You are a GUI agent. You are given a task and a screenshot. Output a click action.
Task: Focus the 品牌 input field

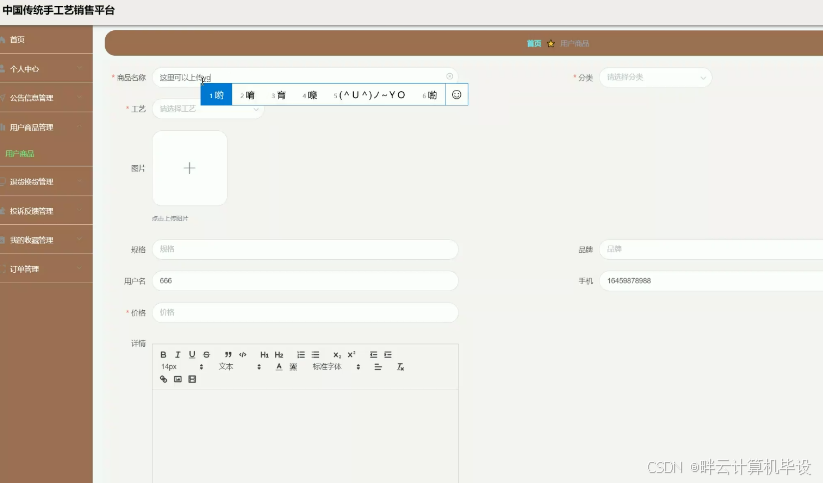[x=711, y=249]
